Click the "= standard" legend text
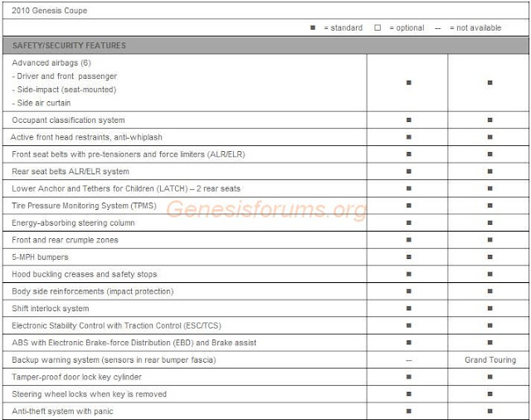 (x=343, y=27)
